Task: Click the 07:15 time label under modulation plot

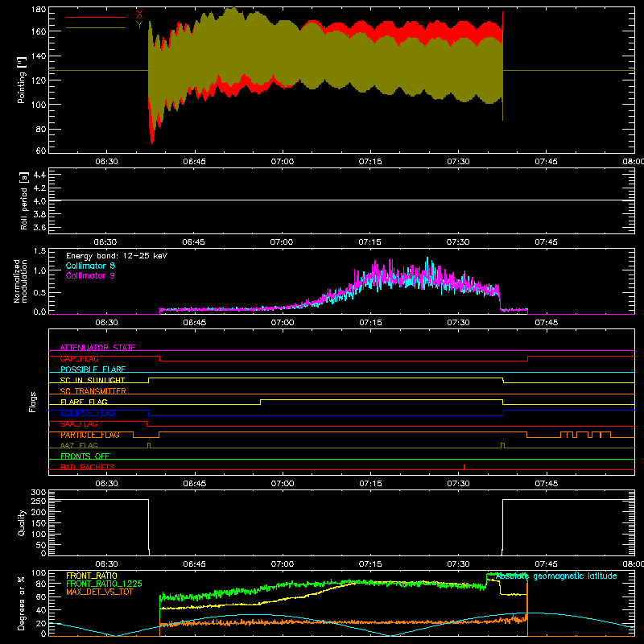Action: [370, 323]
